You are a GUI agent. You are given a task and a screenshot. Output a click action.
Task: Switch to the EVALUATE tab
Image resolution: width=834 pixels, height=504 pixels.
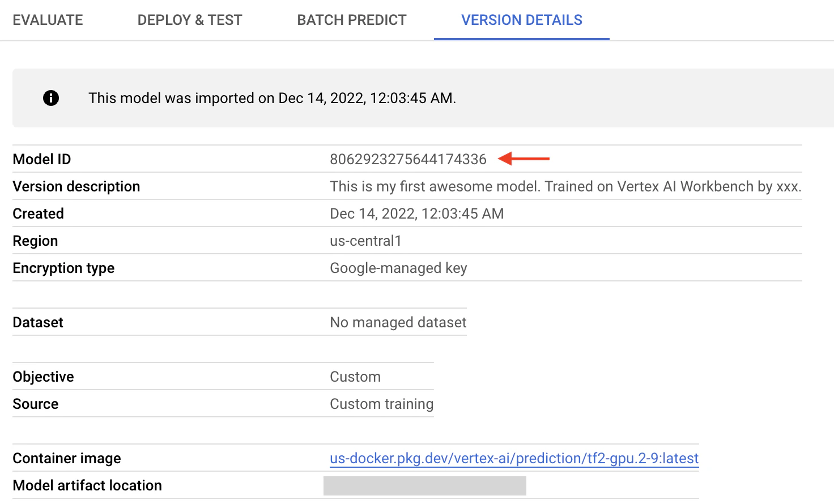coord(48,20)
